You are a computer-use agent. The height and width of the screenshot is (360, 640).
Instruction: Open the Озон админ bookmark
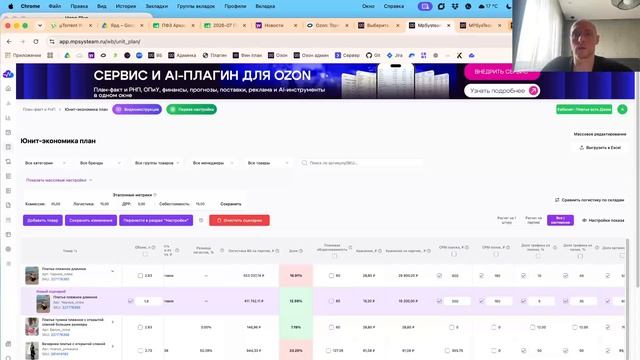311,55
